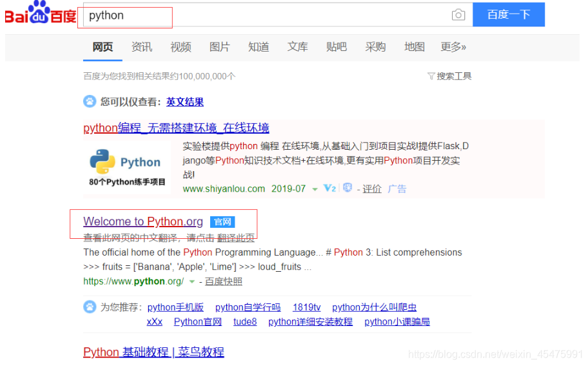Click the Baidu logo
The width and height of the screenshot is (588, 366).
[x=41, y=13]
